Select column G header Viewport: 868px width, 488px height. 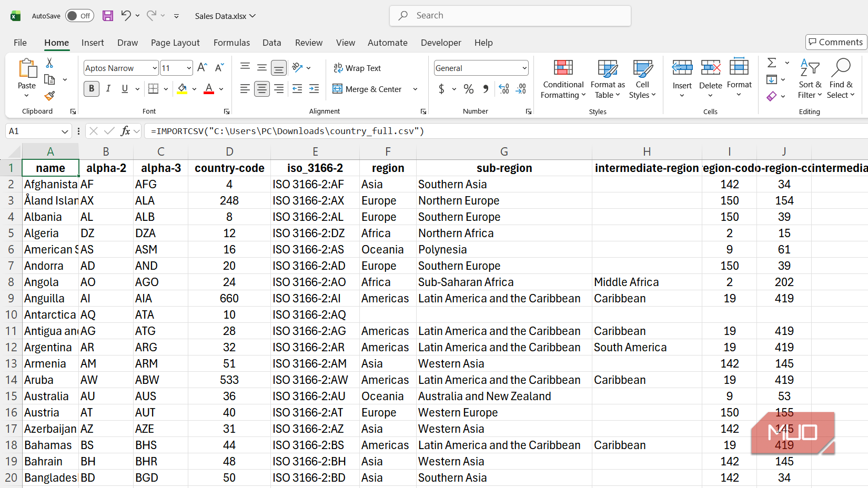504,151
